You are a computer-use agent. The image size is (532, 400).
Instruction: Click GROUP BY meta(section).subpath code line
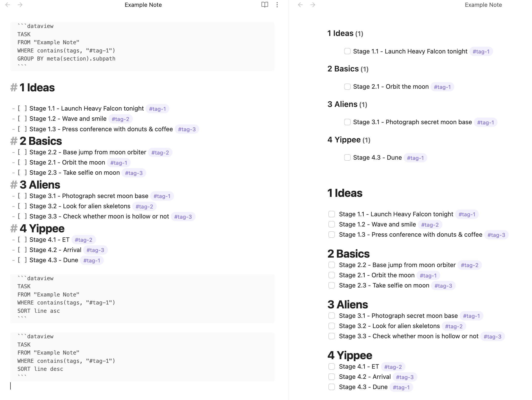66,59
